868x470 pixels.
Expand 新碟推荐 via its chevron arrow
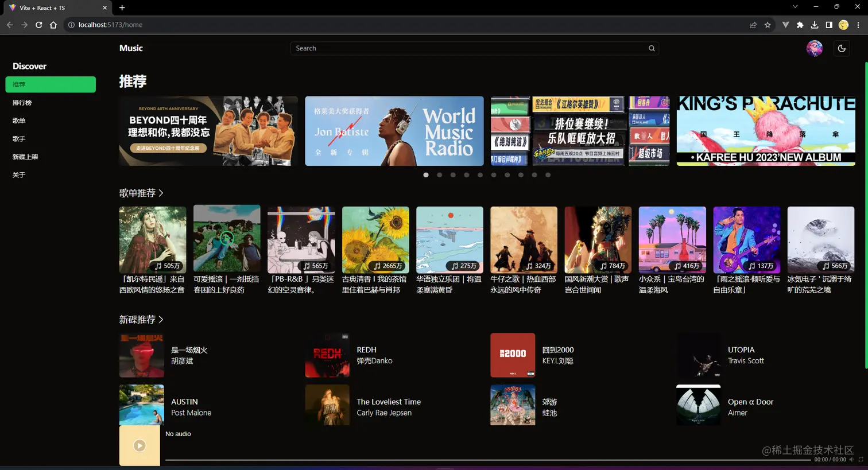pos(161,319)
